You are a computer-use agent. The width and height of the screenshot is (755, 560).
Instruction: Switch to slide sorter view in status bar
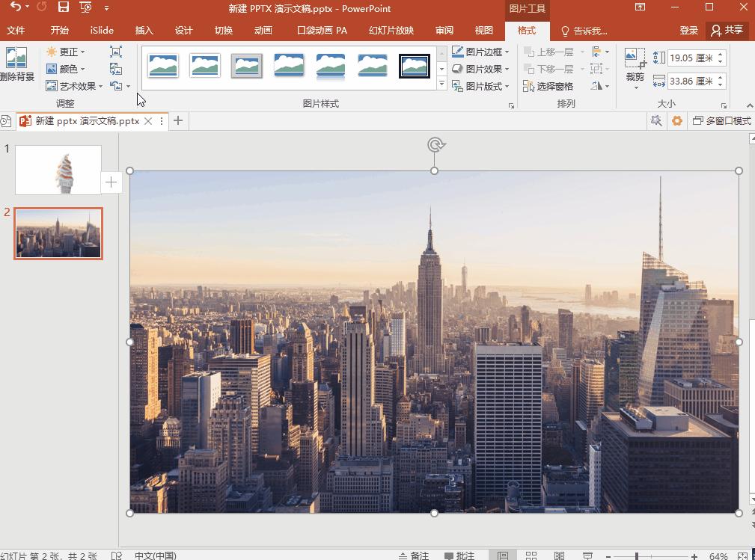click(x=531, y=556)
